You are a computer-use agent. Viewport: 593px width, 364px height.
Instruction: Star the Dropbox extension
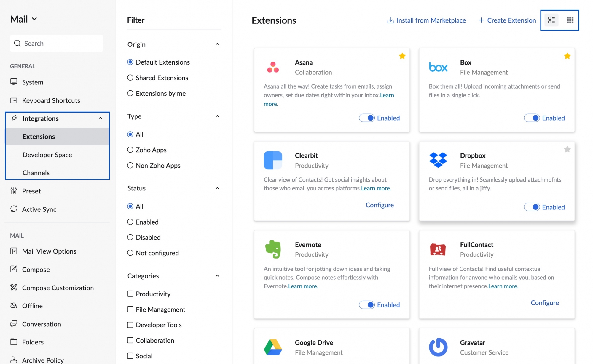[x=567, y=149]
